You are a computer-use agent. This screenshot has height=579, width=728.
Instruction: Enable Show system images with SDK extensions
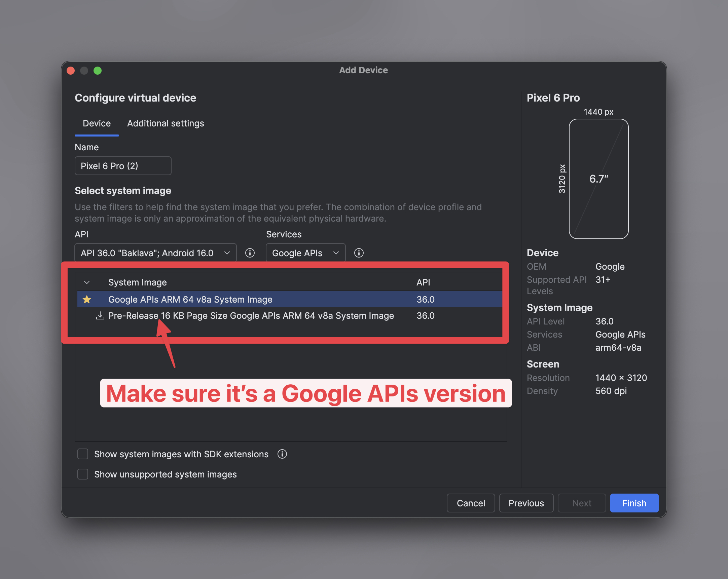coord(83,454)
